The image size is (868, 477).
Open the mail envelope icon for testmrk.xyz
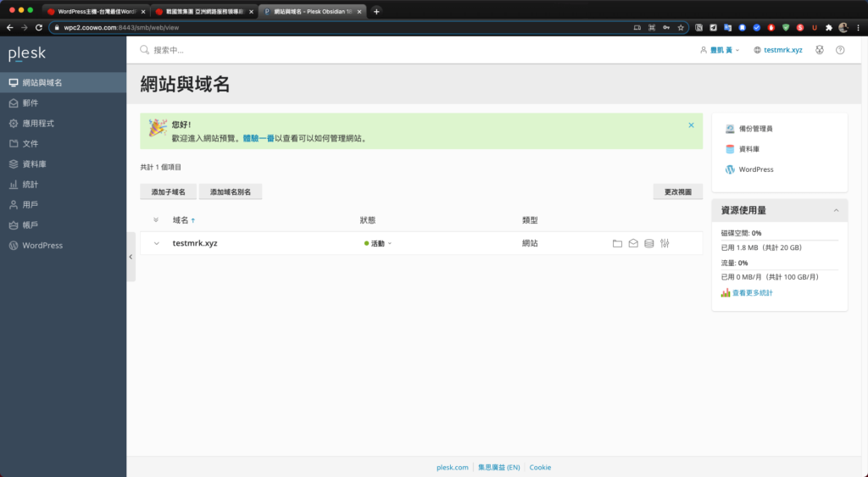(633, 243)
